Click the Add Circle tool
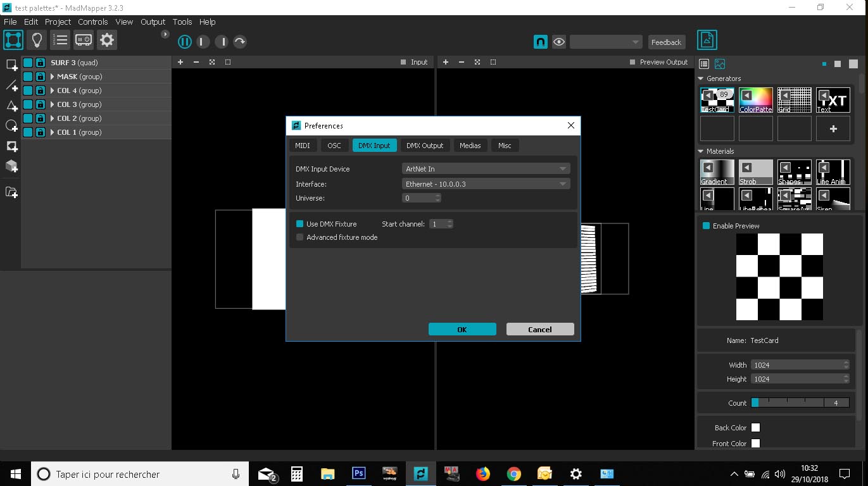 (11, 125)
